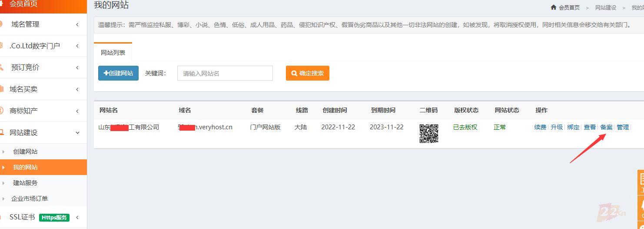This screenshot has height=229, width=644.
Task: Click the breadcrumb home icon
Action: point(554,7)
